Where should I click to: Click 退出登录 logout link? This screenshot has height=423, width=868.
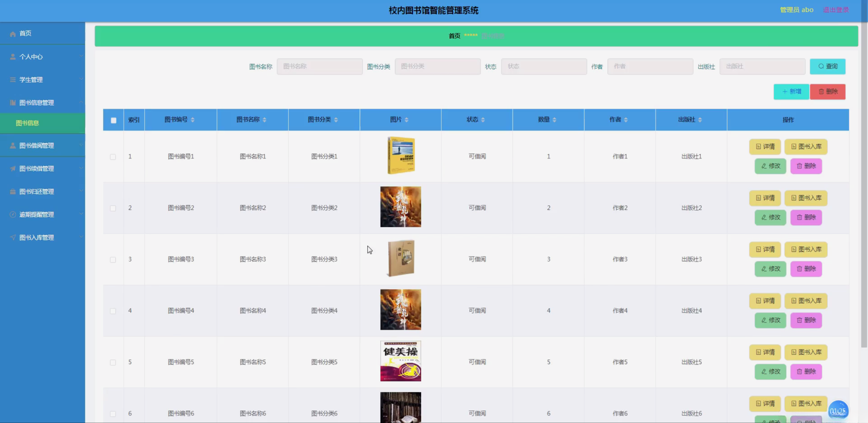(836, 10)
